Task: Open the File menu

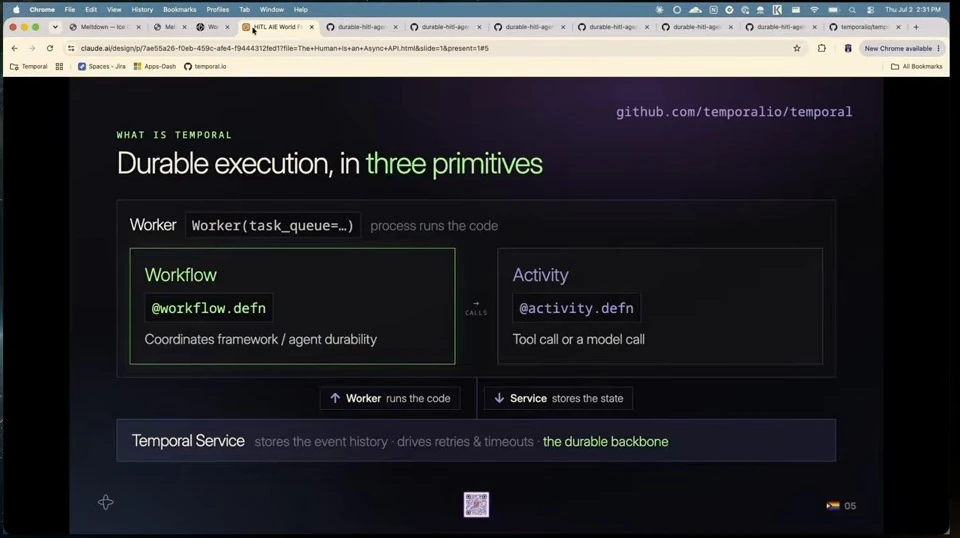Action: [x=70, y=10]
